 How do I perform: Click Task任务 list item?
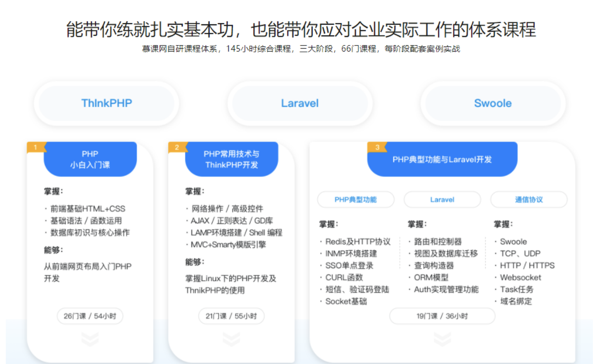click(517, 289)
